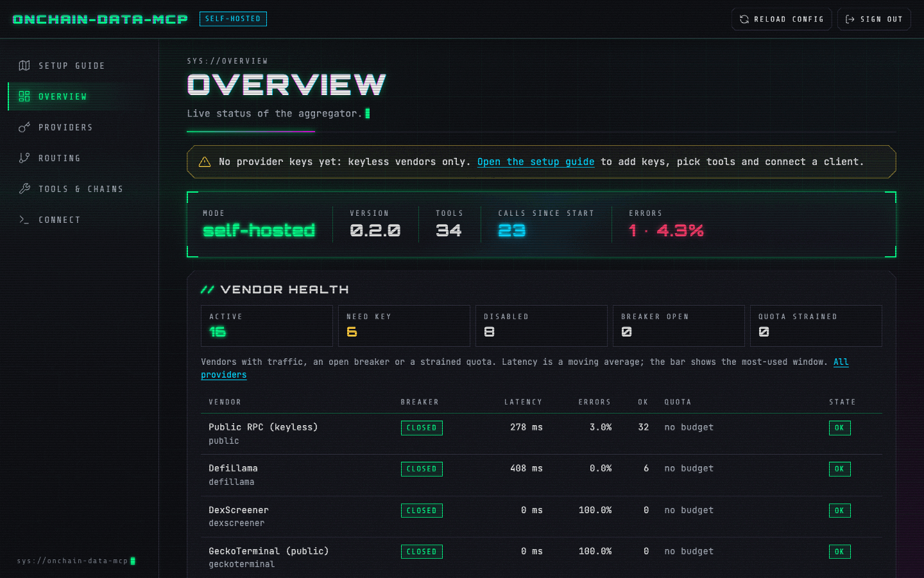This screenshot has height=578, width=924.
Task: Click the Tools & Chains wrench icon
Action: pyautogui.click(x=24, y=189)
